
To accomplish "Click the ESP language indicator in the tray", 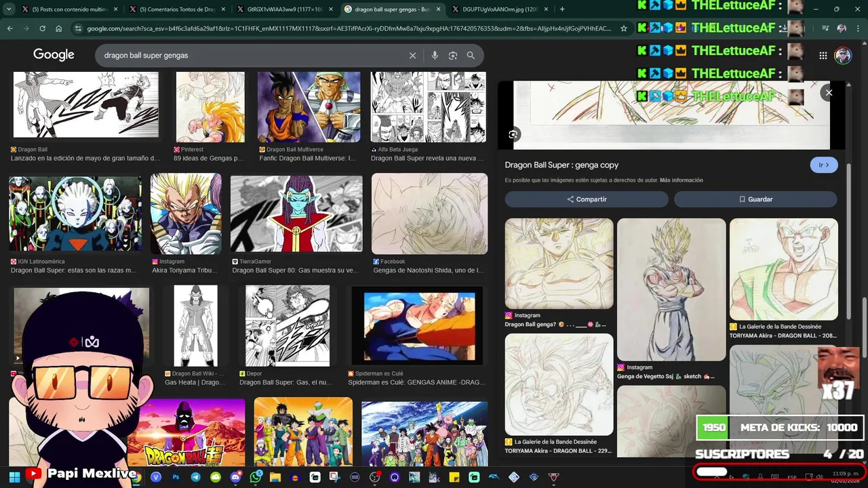I will click(x=791, y=477).
